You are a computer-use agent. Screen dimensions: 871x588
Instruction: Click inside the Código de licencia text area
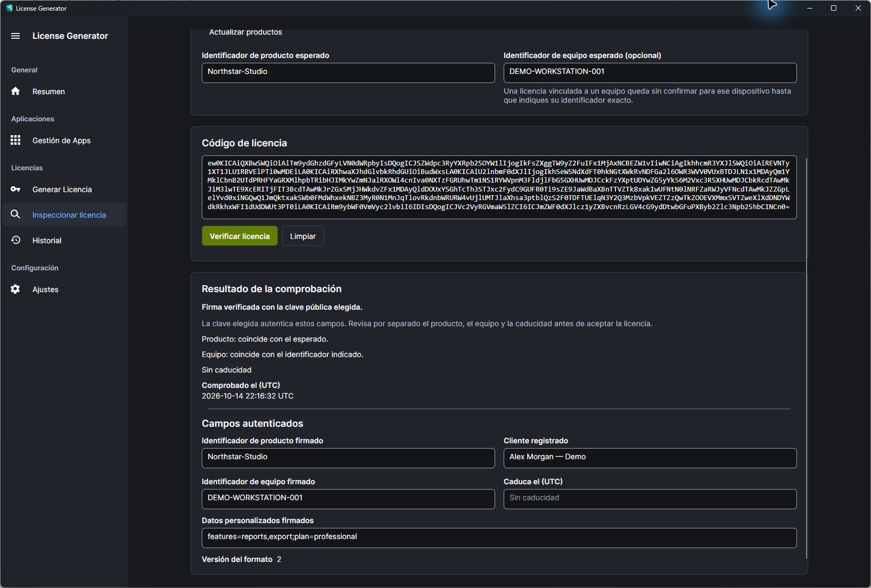coord(499,187)
